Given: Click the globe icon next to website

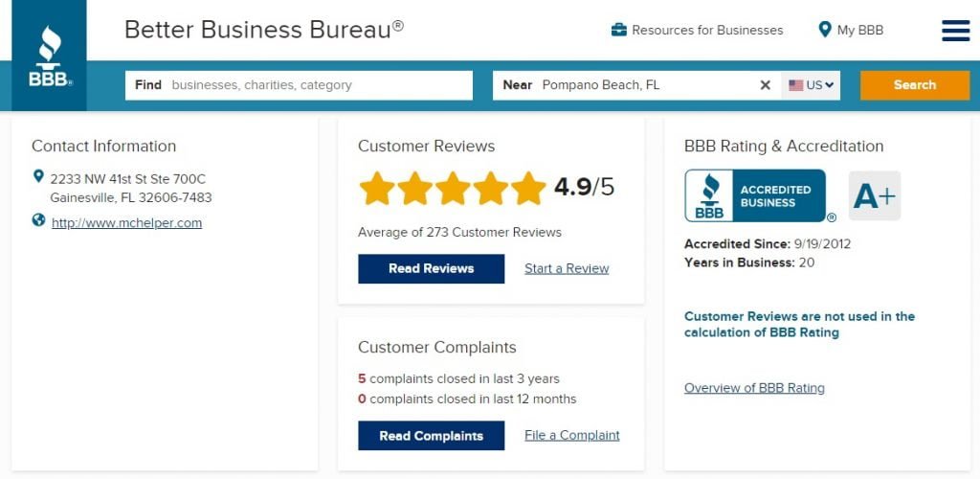Looking at the screenshot, I should (38, 220).
